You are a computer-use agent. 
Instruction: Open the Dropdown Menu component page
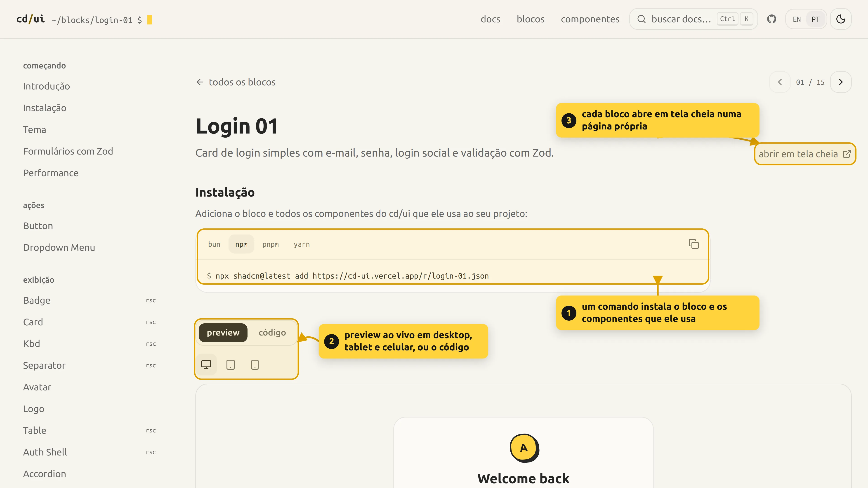coord(59,248)
